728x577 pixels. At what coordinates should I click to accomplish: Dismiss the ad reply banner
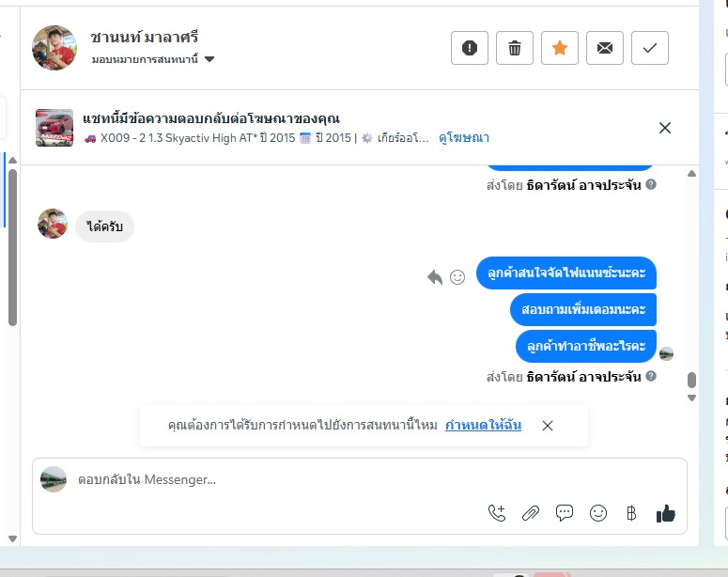coord(665,128)
